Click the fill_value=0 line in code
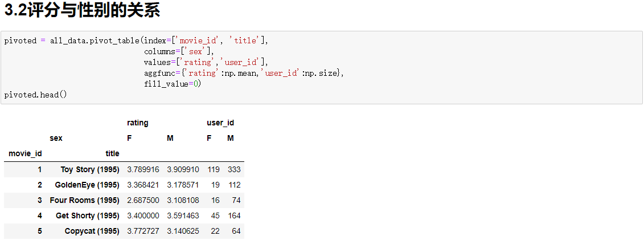The image size is (644, 240). tap(173, 84)
